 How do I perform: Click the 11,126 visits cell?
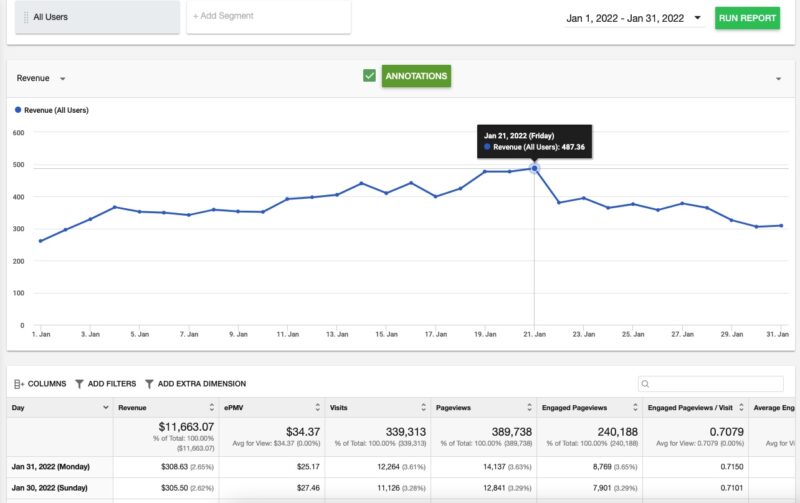389,488
